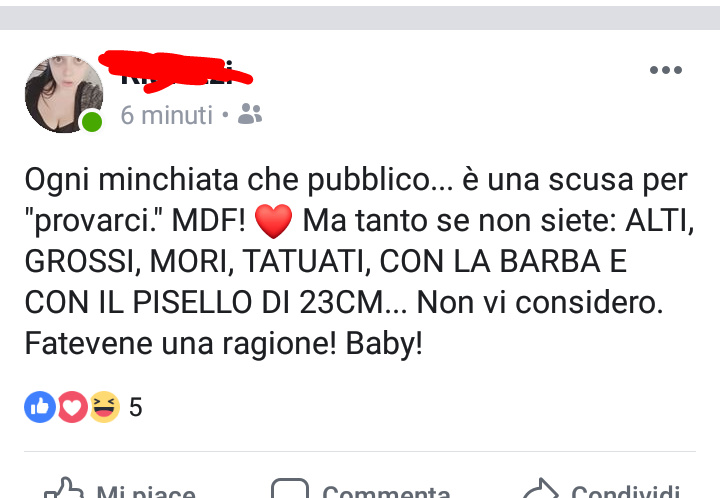This screenshot has width=720, height=498.
Task: Click the share arrow icon
Action: [540, 488]
